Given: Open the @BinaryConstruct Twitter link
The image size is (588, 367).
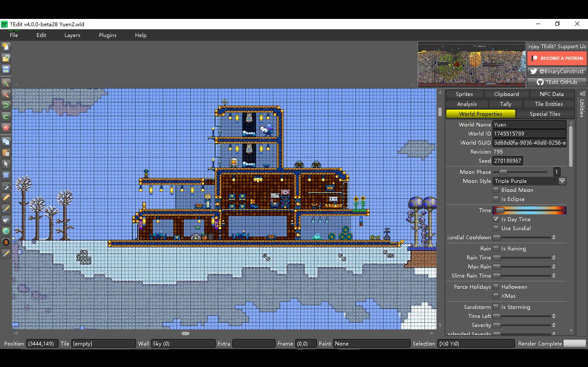Looking at the screenshot, I should point(557,71).
